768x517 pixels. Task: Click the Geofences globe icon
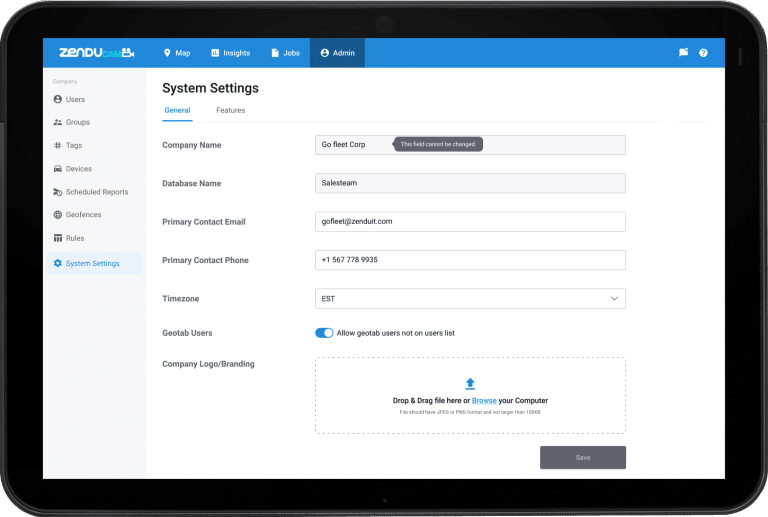pyautogui.click(x=58, y=215)
